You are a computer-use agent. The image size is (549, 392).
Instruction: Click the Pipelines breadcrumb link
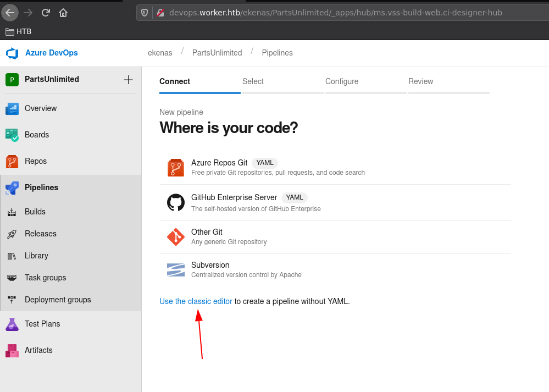pos(278,53)
